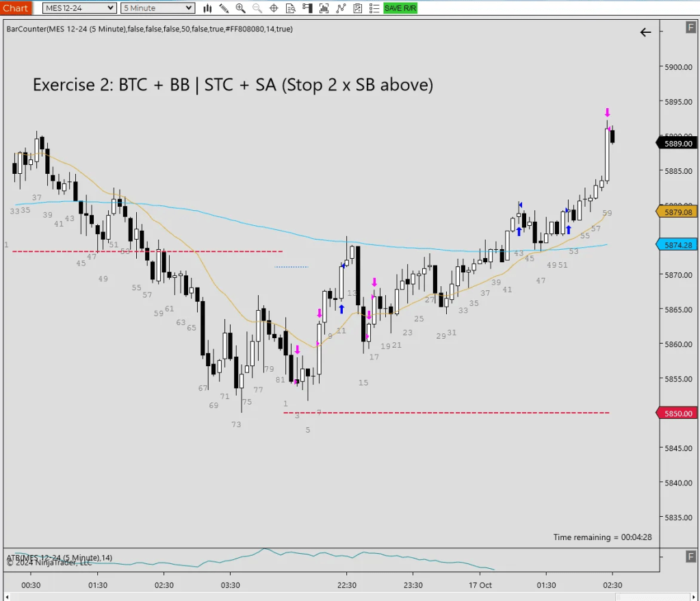Click the zoom out magnifier icon

pyautogui.click(x=257, y=8)
